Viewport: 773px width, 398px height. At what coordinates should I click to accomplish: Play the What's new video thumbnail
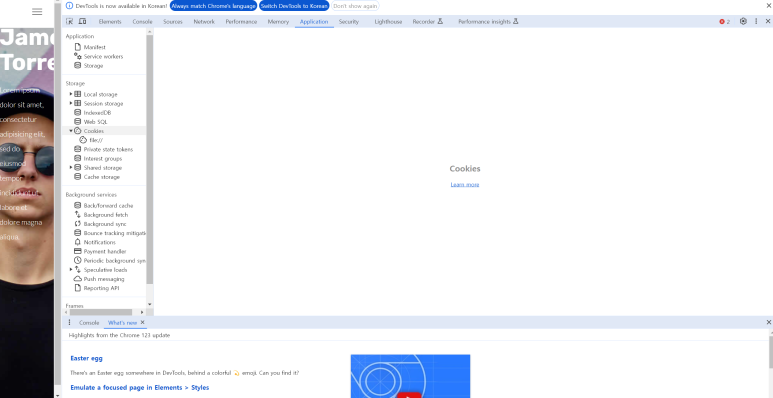pos(410,376)
